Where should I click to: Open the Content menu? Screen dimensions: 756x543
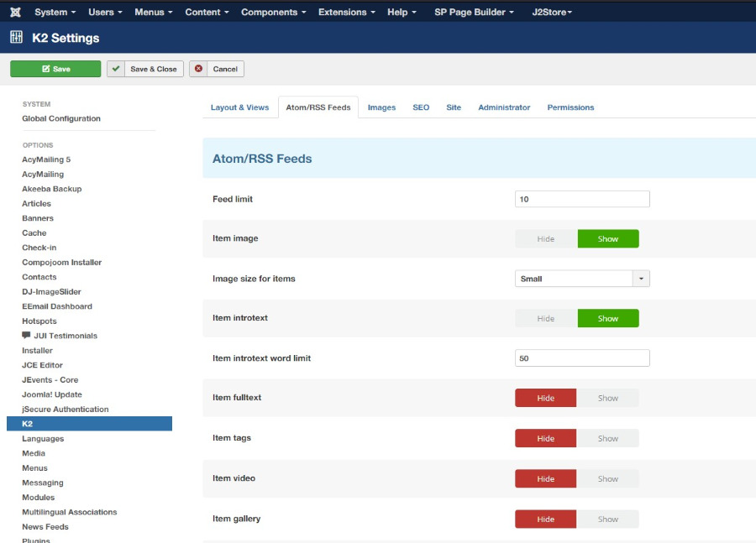[207, 12]
